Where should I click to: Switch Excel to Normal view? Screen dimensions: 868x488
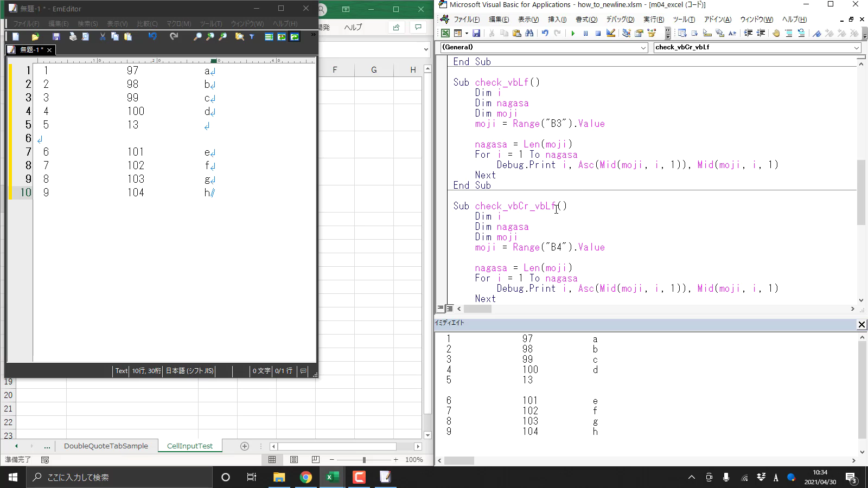[x=272, y=460]
